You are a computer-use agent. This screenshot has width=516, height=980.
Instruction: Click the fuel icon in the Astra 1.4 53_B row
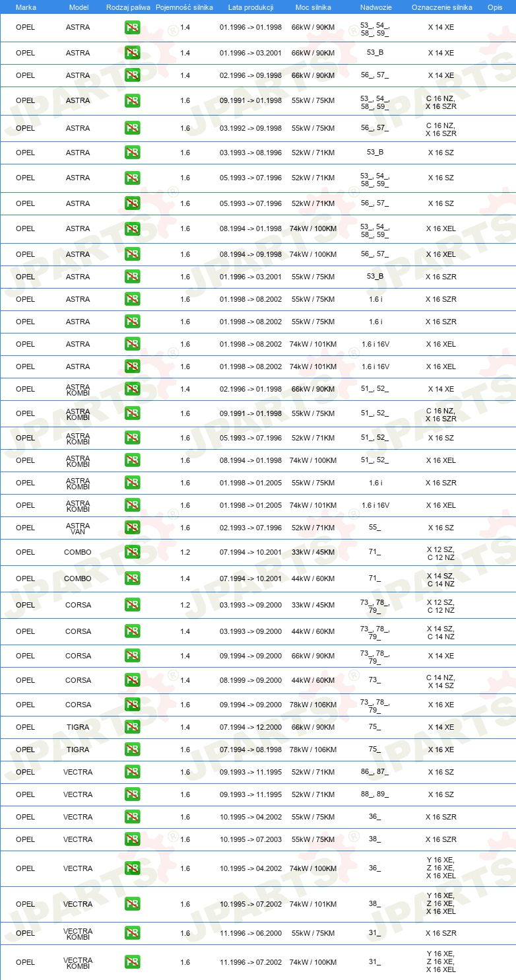133,53
